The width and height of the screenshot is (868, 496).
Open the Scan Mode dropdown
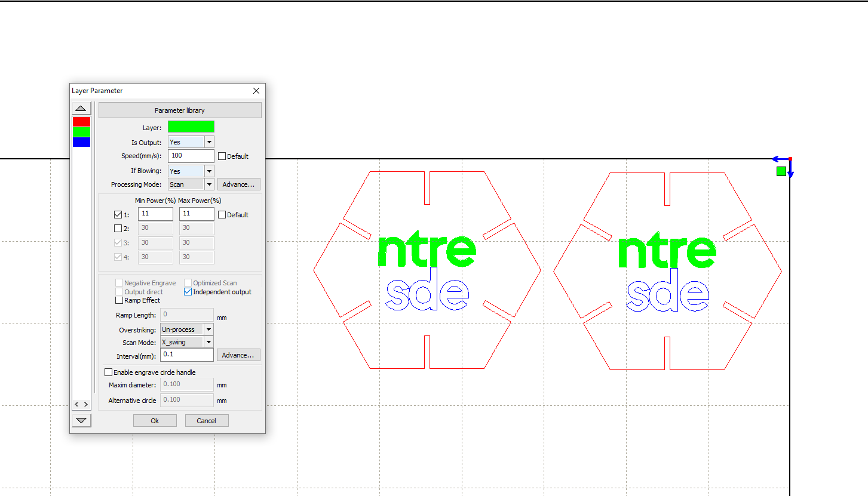pyautogui.click(x=208, y=343)
